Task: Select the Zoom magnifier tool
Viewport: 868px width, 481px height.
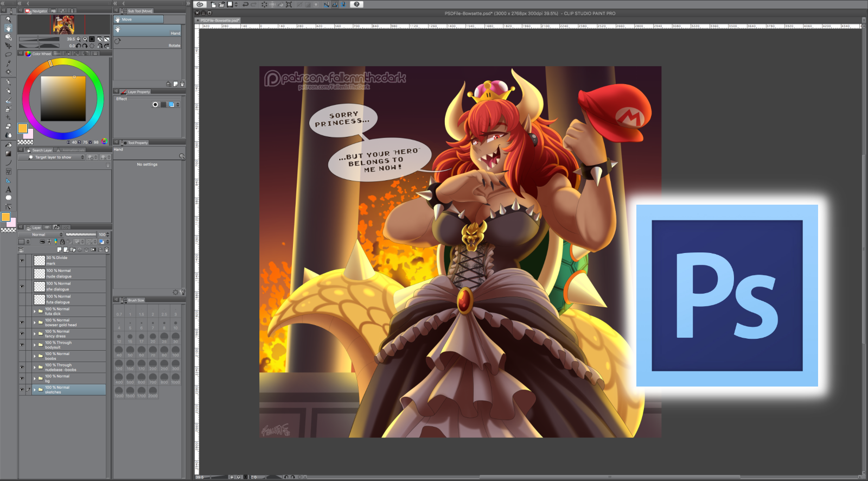Action: tap(8, 20)
